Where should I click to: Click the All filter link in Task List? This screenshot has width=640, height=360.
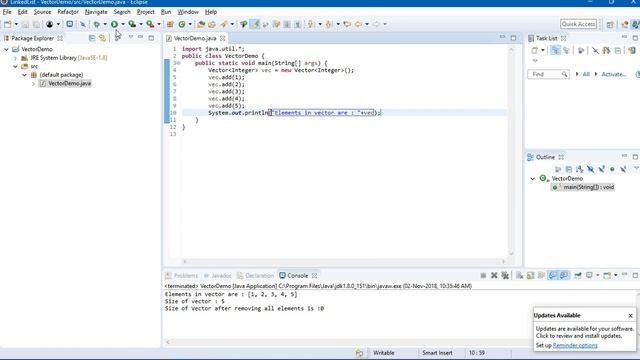pos(586,74)
